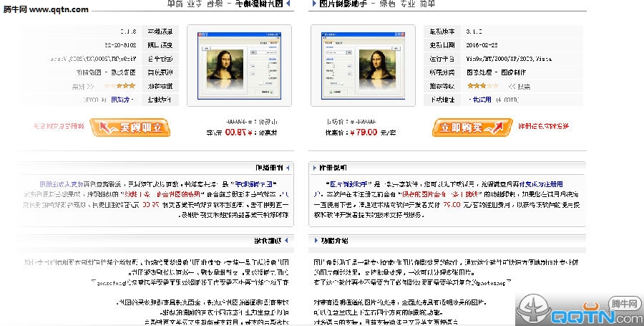Click the mirrored red ¥79.00 price

[x=238, y=133]
